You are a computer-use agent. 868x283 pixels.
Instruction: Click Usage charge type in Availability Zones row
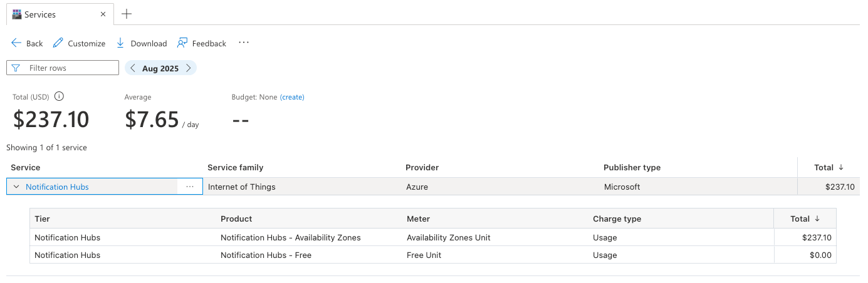605,237
